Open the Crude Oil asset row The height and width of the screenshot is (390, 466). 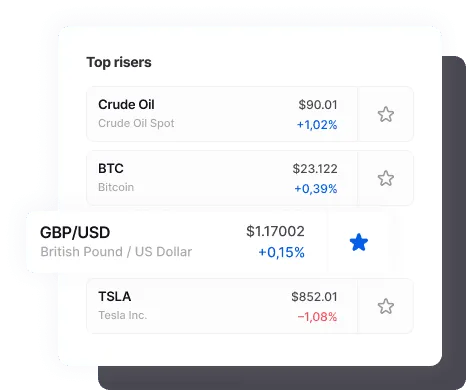pyautogui.click(x=222, y=114)
